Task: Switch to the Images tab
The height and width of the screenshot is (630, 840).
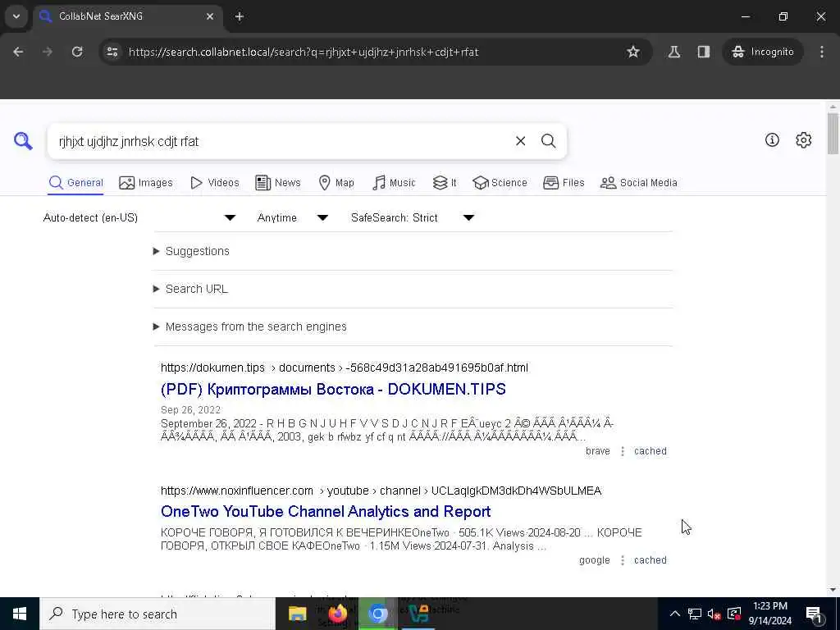Action: (x=146, y=183)
